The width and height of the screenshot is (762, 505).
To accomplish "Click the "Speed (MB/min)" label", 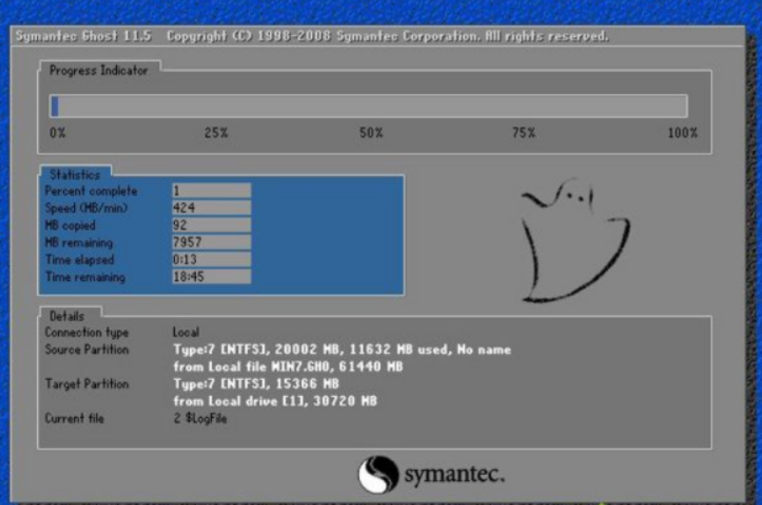I will click(x=86, y=208).
